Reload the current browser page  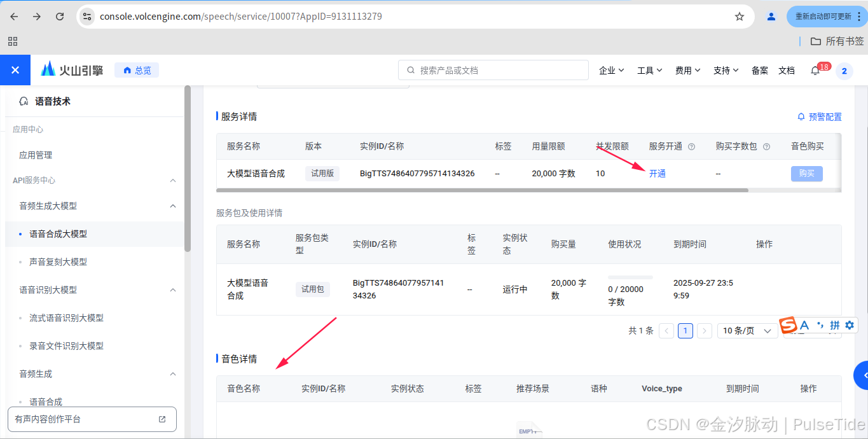coord(60,17)
